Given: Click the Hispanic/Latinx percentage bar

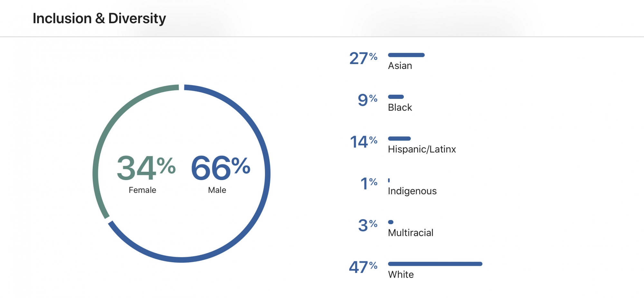Looking at the screenshot, I should pyautogui.click(x=399, y=139).
